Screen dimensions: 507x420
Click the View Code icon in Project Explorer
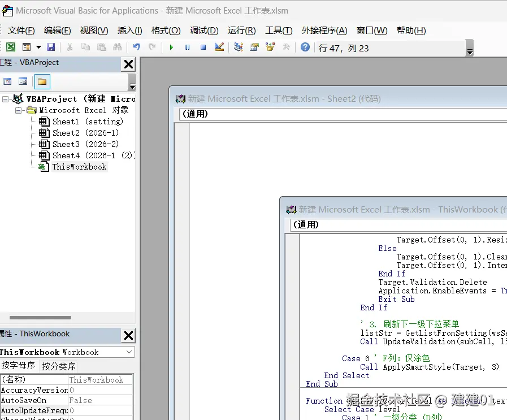click(8, 82)
